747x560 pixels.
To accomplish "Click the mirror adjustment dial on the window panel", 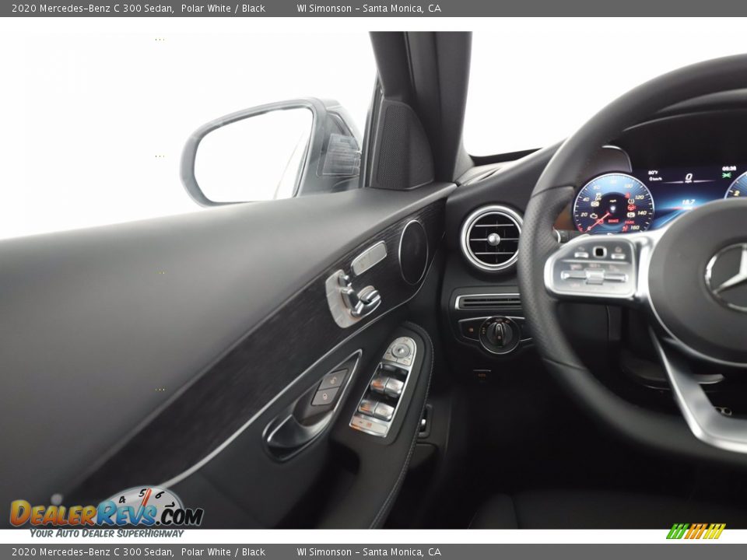I will 400,350.
